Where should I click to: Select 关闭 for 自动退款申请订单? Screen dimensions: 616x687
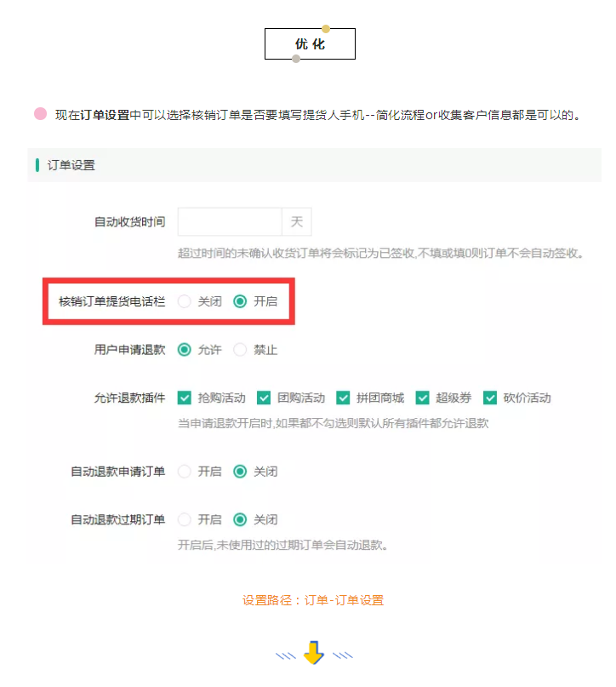tap(240, 472)
